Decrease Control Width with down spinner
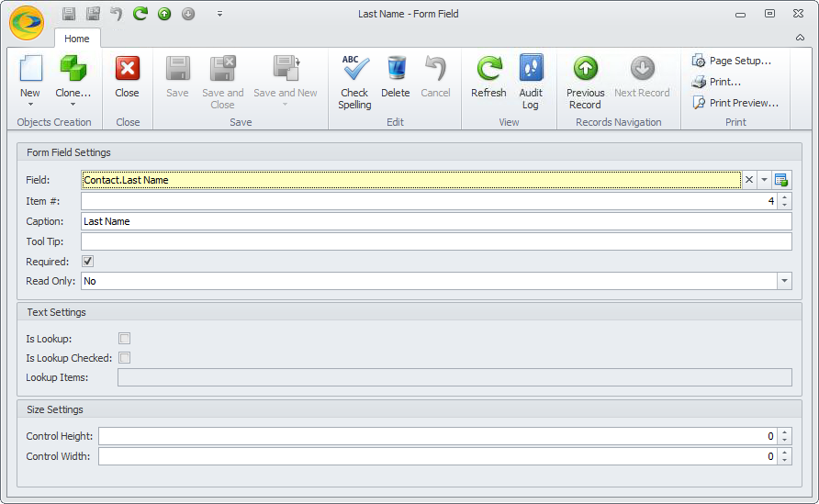 click(784, 461)
